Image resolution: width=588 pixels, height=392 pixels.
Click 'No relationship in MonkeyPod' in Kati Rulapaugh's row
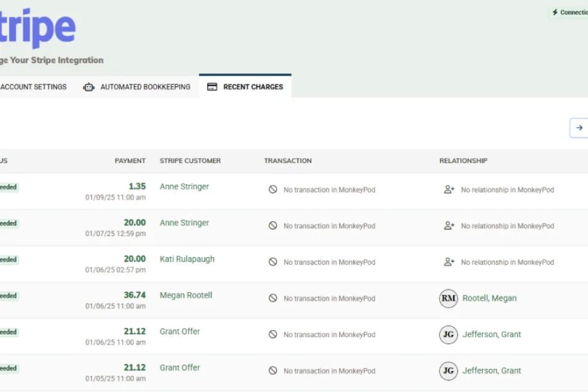coord(507,262)
